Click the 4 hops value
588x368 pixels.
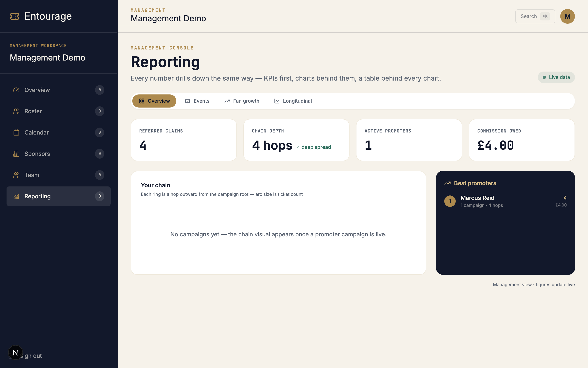click(272, 145)
